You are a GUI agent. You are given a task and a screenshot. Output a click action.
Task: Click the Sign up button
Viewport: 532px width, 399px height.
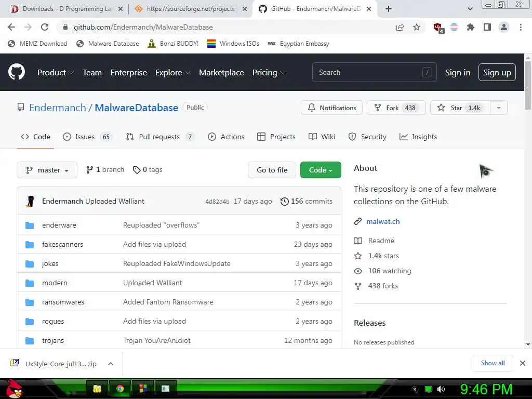497,73
